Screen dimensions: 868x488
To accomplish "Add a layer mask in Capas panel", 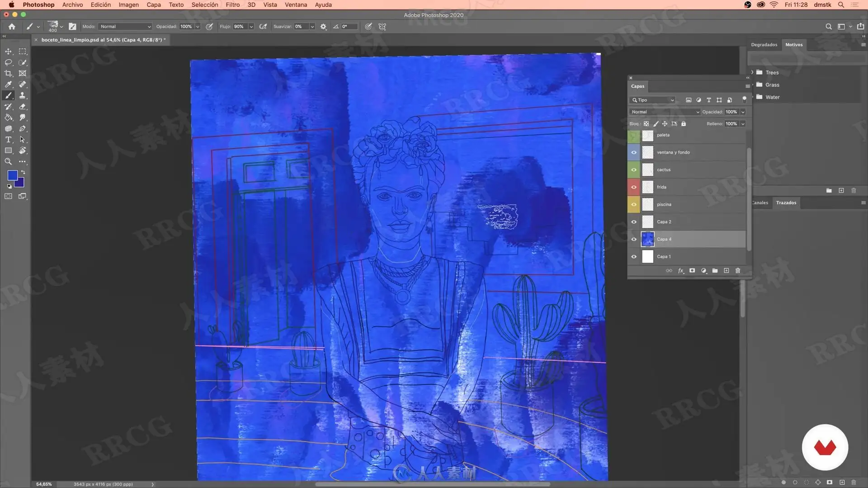I will [x=692, y=271].
